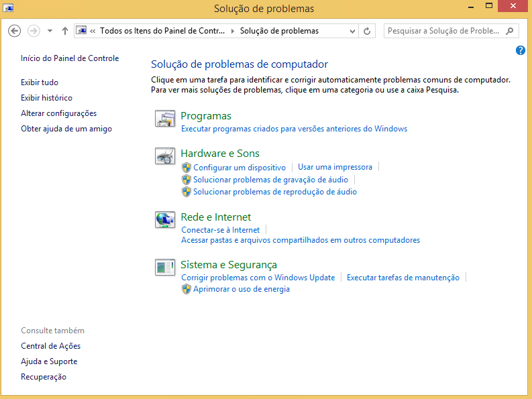Click the Rede e Internet globe icon
The width and height of the screenshot is (532, 399).
(165, 220)
